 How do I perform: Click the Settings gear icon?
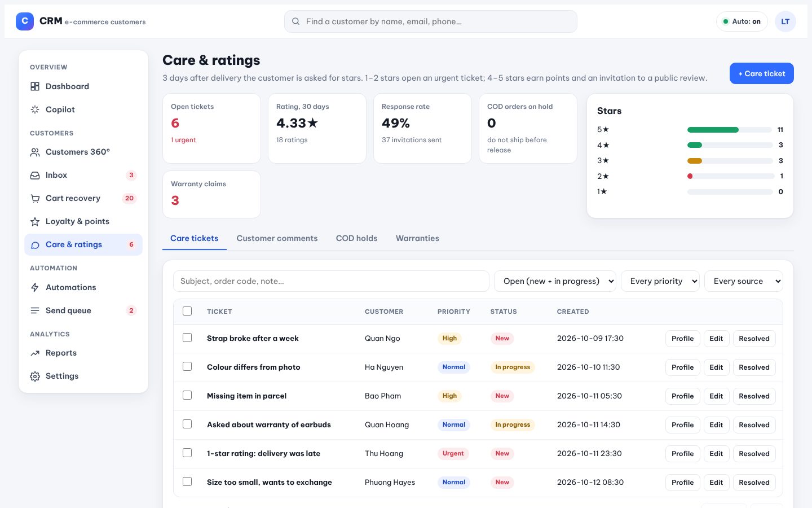[35, 376]
